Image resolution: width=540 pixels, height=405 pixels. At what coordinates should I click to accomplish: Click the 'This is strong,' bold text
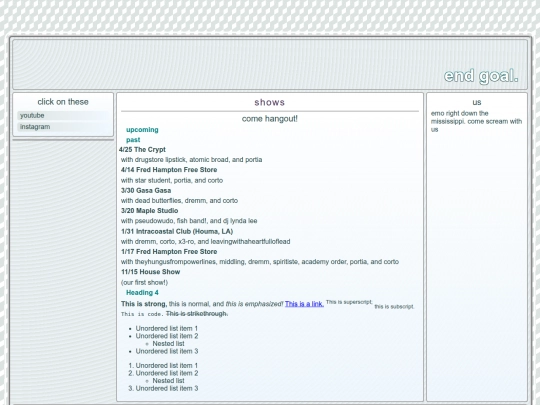pos(144,304)
